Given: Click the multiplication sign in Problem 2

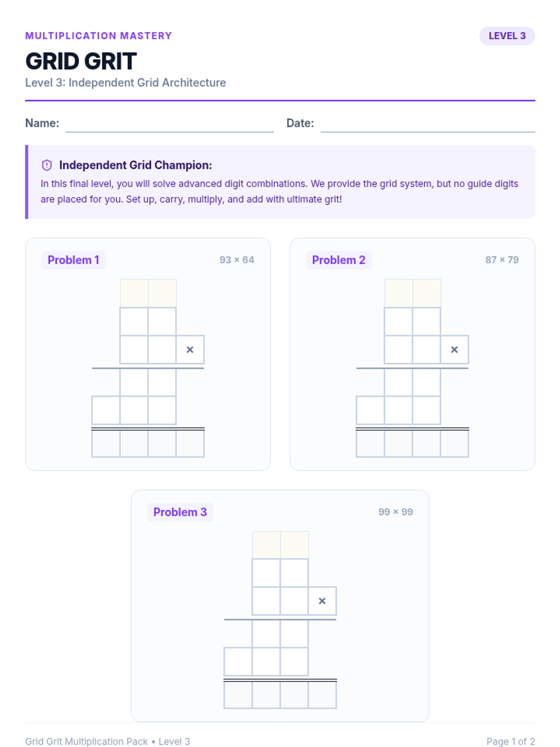Looking at the screenshot, I should pos(455,350).
